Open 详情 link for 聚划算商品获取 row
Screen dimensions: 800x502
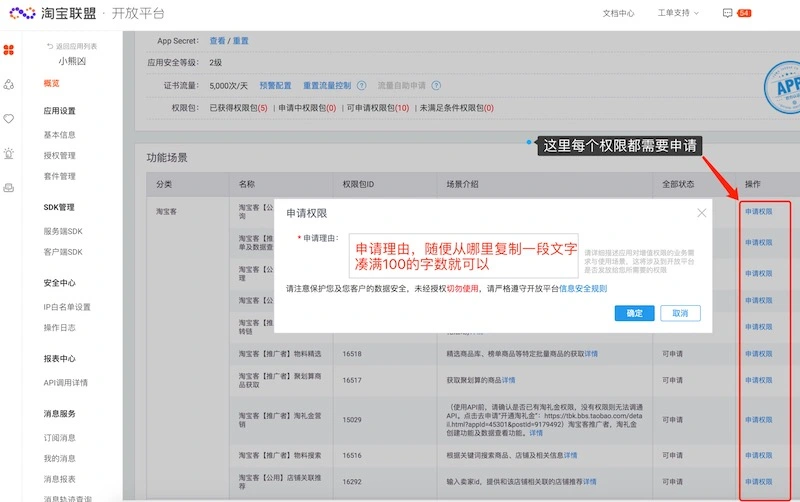508,380
